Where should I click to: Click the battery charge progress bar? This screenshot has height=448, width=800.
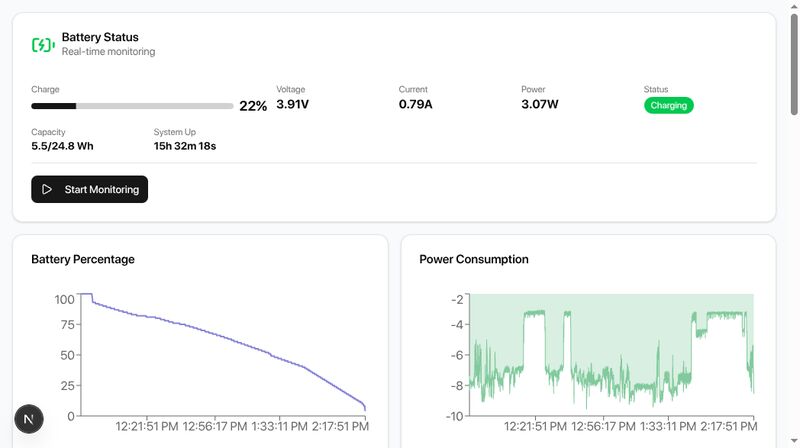coord(132,106)
